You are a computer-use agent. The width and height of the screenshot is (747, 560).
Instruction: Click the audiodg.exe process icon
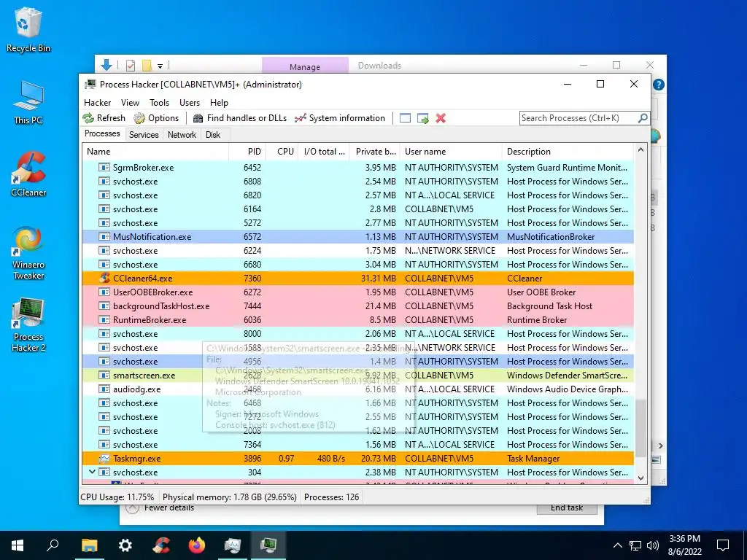click(104, 389)
